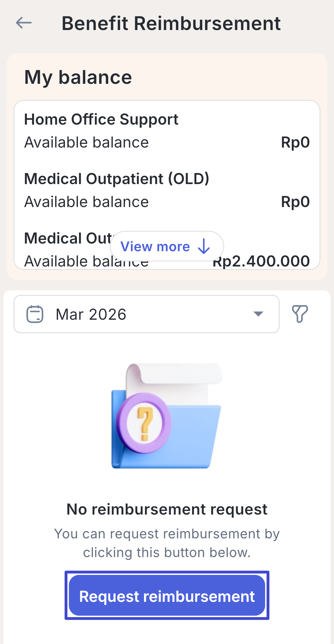This screenshot has height=644, width=334.
Task: Open the filter funnel icon
Action: click(300, 314)
